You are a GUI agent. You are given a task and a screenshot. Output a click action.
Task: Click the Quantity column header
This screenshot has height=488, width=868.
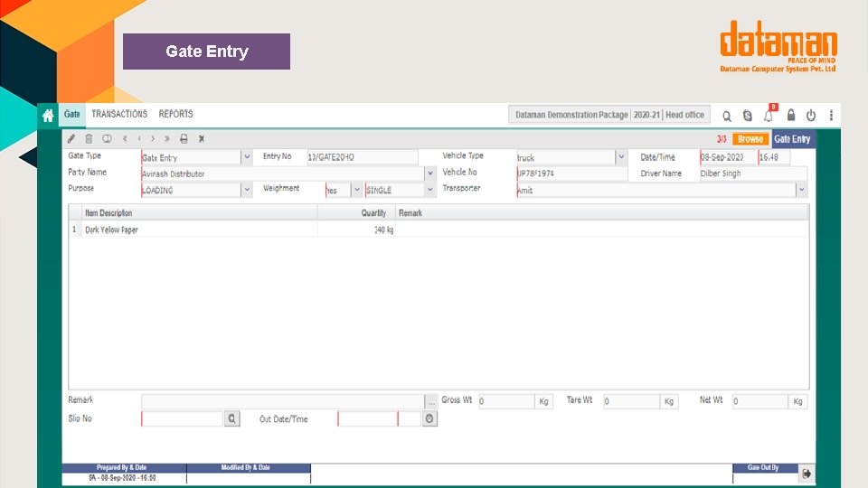[x=356, y=213]
